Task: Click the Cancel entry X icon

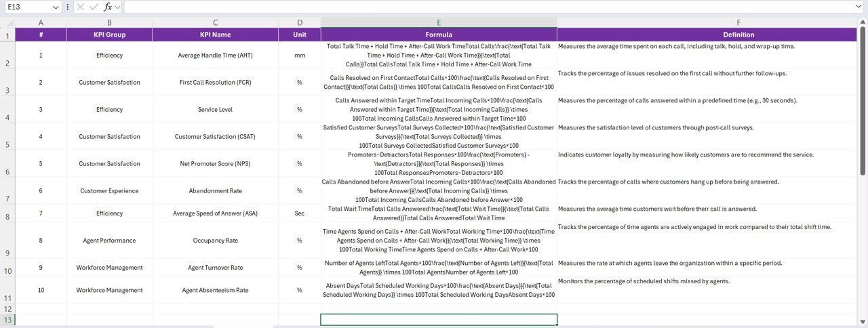Action: (x=80, y=7)
